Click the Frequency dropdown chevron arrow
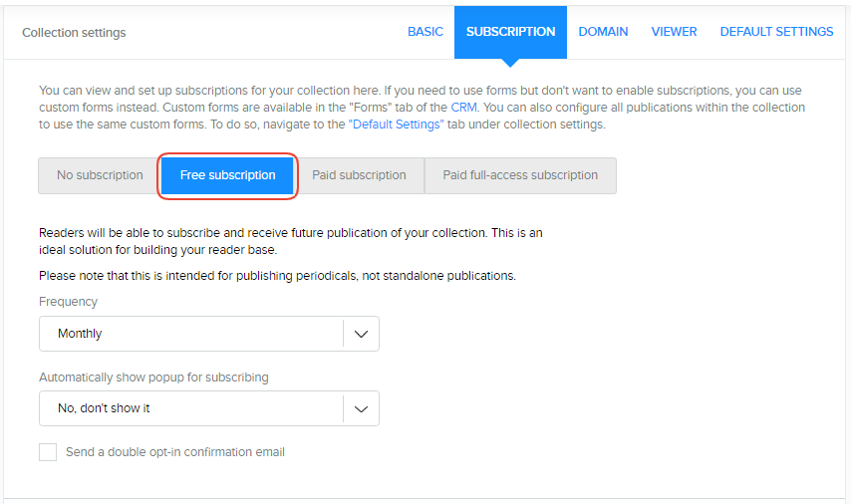Screen dimensions: 851x504 [x=361, y=334]
